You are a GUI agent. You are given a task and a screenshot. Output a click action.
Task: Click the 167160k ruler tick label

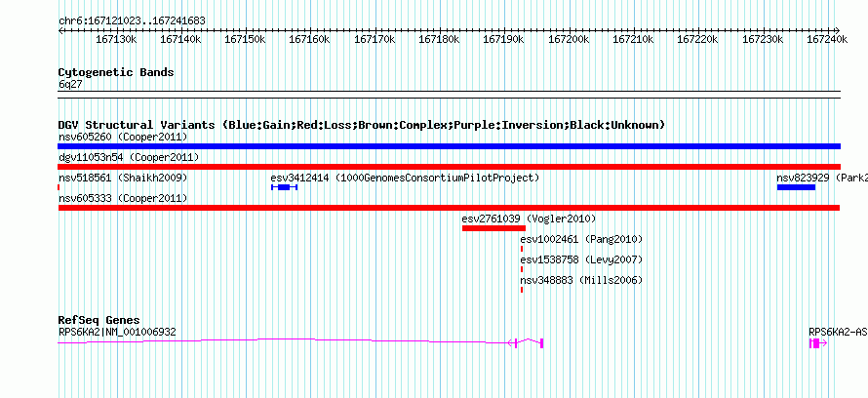point(309,39)
